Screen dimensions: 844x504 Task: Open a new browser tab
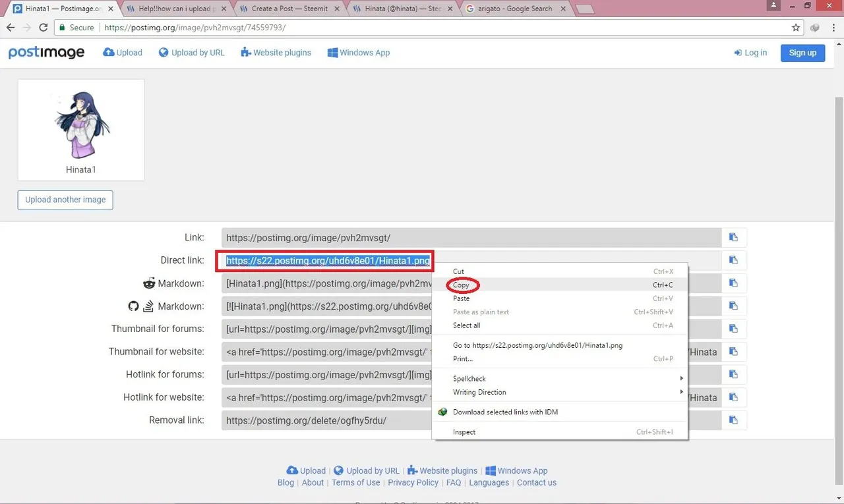[x=585, y=9]
